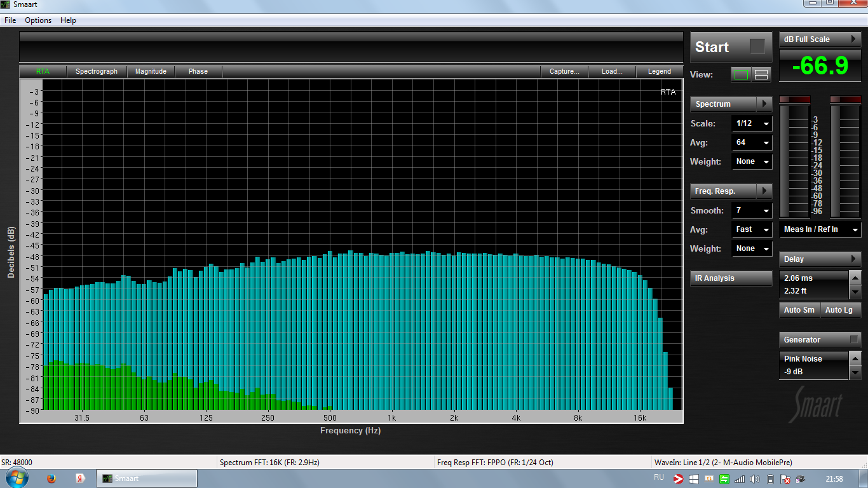This screenshot has height=488, width=868.
Task: Click the arrow on the Delay button
Action: pyautogui.click(x=854, y=259)
